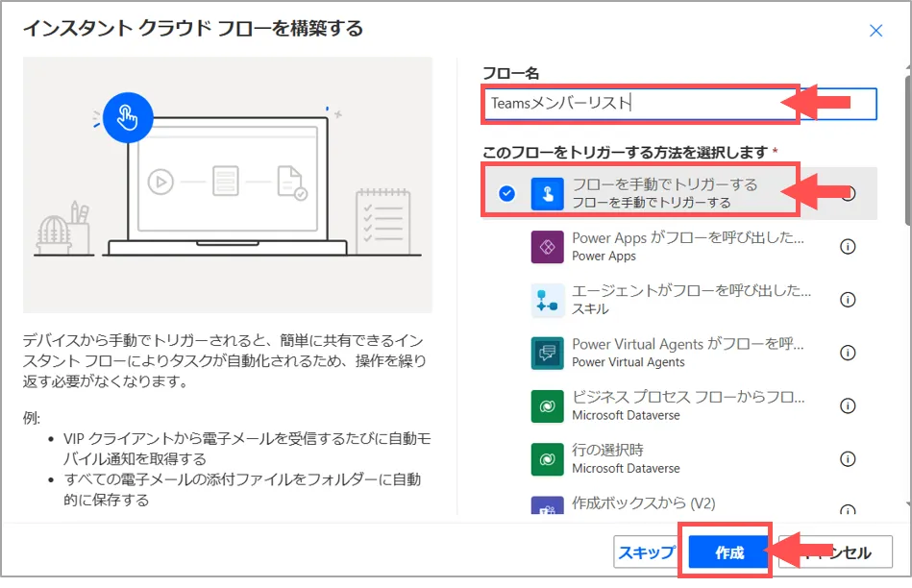Click the Power Virtual Agents icon
The height and width of the screenshot is (588, 912).
[547, 353]
